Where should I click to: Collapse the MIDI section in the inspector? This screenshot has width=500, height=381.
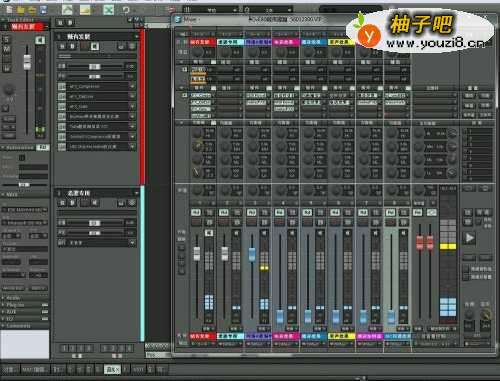[x=3, y=194]
